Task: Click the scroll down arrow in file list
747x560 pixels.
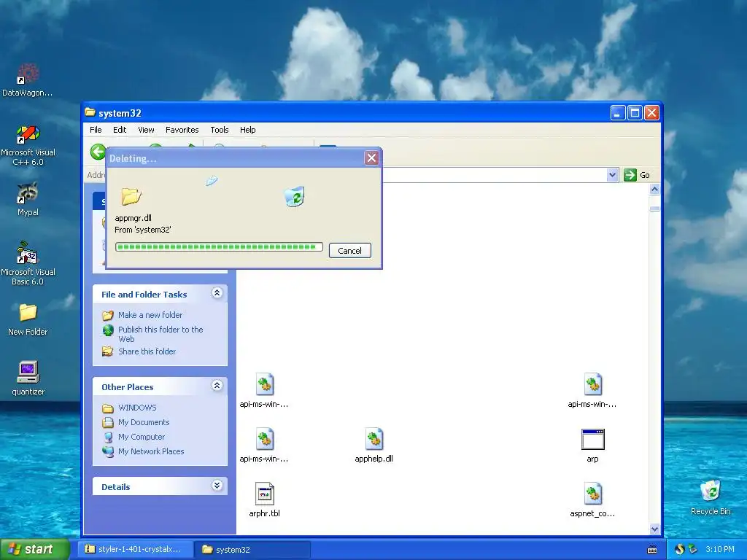Action: point(654,529)
